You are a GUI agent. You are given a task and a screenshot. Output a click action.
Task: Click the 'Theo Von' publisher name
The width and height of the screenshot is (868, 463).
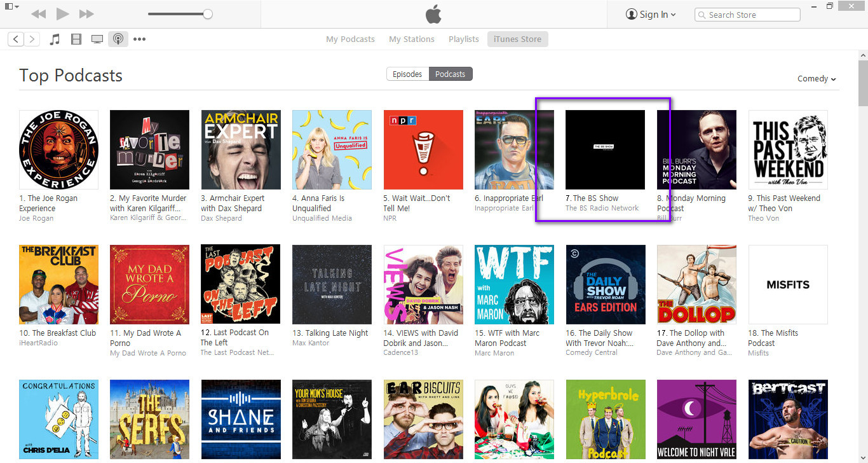point(764,218)
